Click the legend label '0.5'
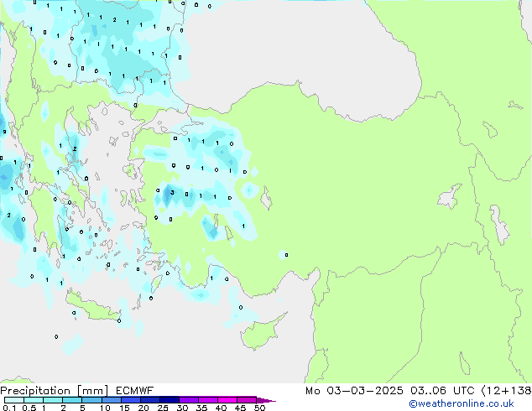532x411 pixels. click(29, 408)
